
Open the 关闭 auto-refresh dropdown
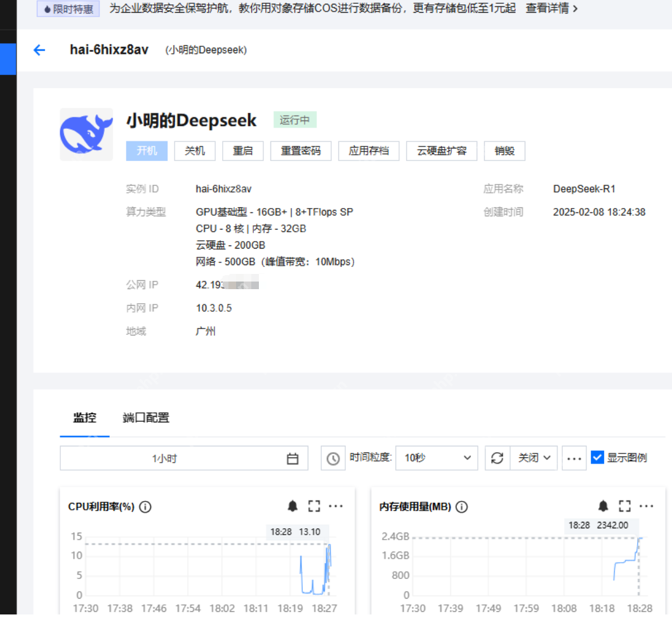(x=534, y=458)
